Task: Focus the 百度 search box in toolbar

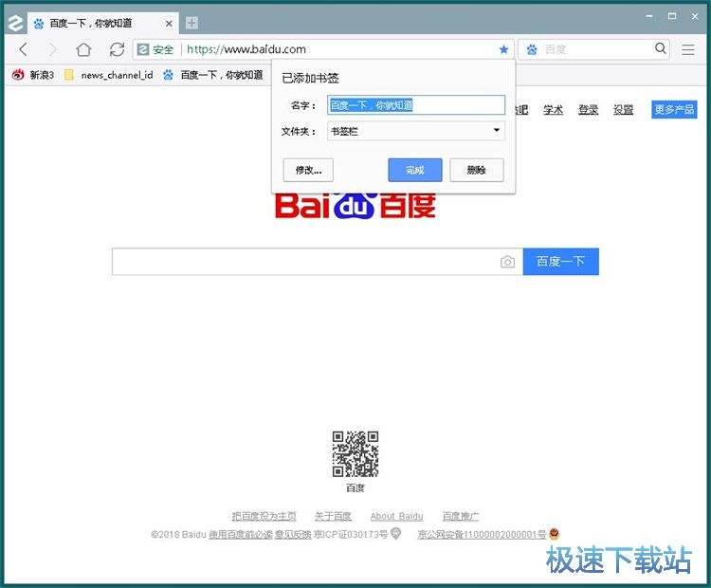Action: coord(596,49)
